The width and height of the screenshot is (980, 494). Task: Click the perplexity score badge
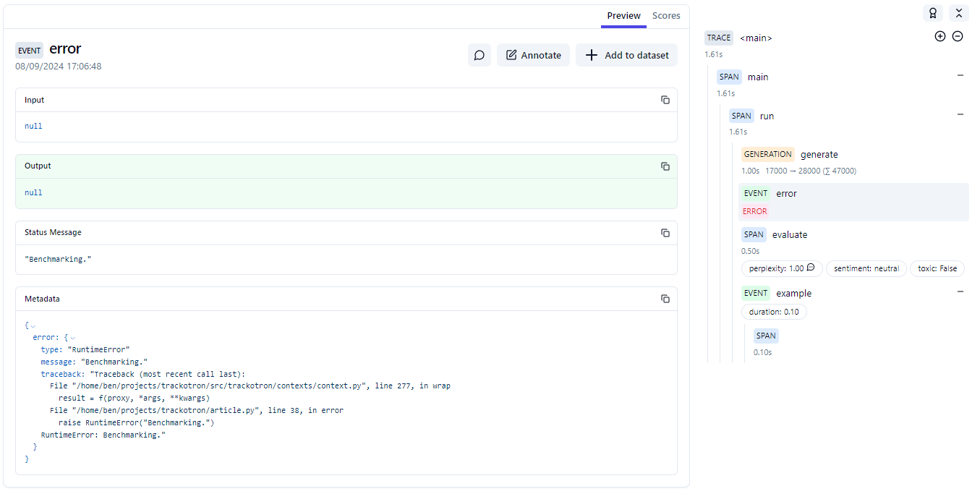click(x=781, y=269)
